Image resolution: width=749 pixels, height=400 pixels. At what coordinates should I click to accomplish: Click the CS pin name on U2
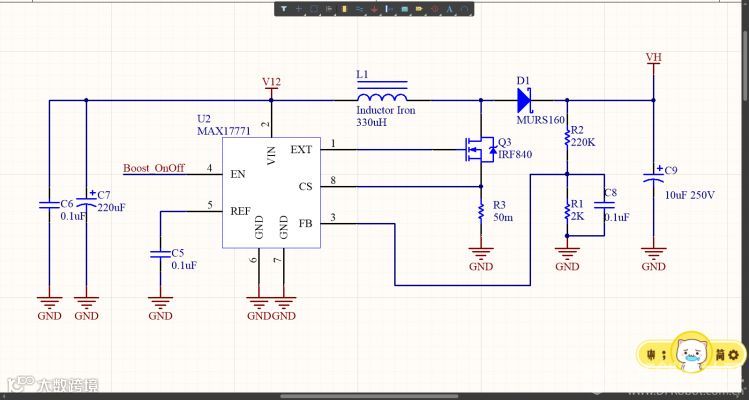306,186
